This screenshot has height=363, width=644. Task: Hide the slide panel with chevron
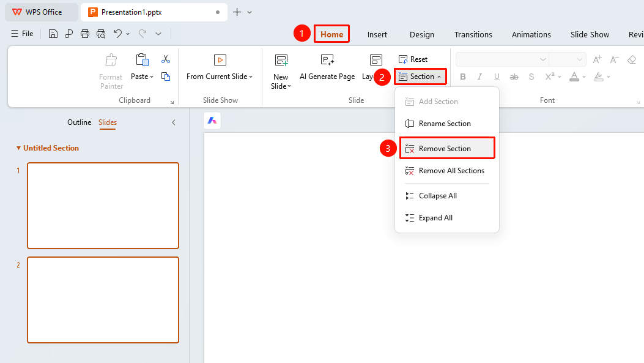pos(173,122)
